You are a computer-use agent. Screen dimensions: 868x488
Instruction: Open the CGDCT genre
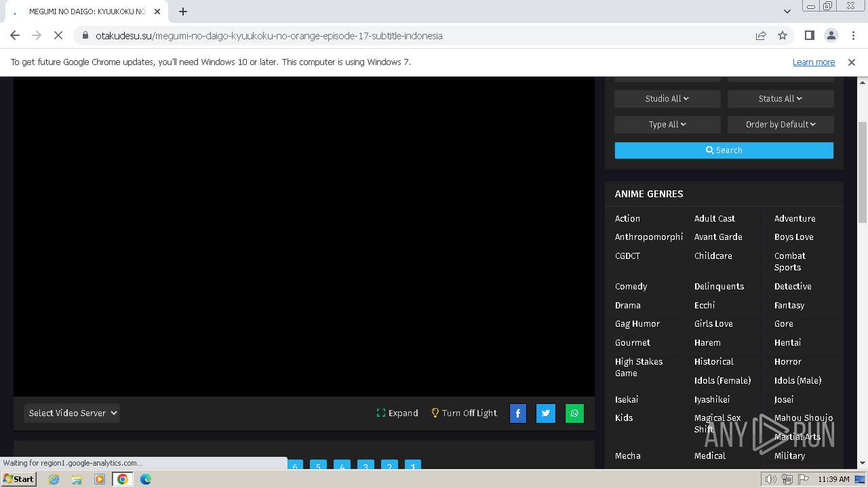click(627, 256)
